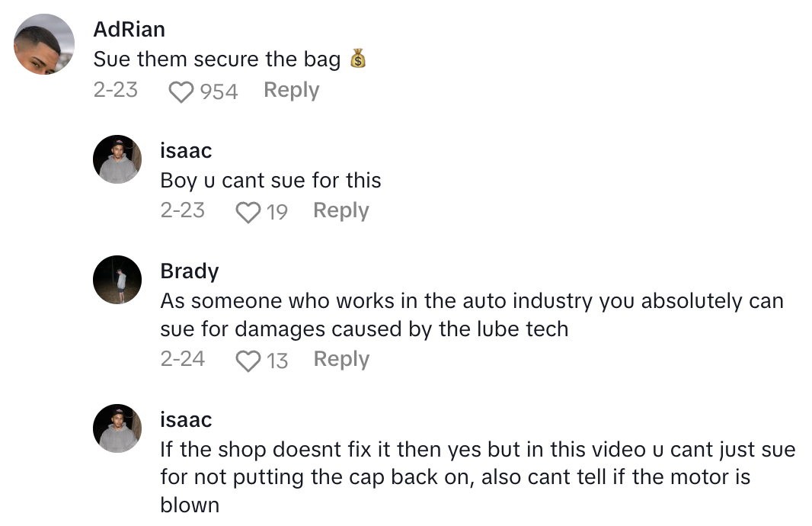Open isaac's avatar beside "If the shop doesnt fix it"
The image size is (812, 526).
click(x=117, y=428)
